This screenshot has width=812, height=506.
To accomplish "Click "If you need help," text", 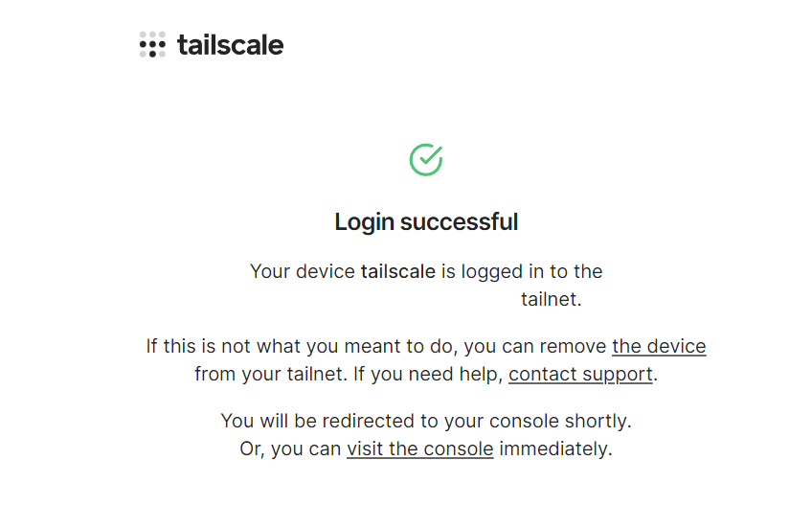I will pyautogui.click(x=428, y=374).
